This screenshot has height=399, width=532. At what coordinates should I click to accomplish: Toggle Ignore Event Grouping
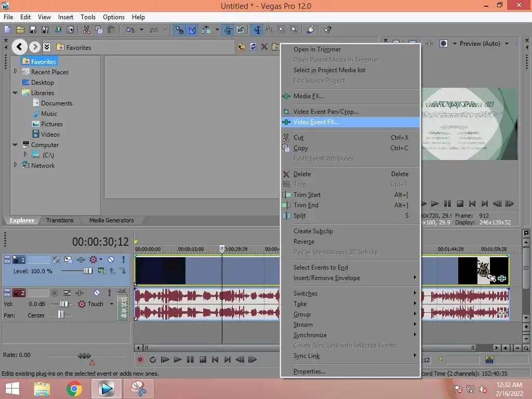tap(241, 30)
